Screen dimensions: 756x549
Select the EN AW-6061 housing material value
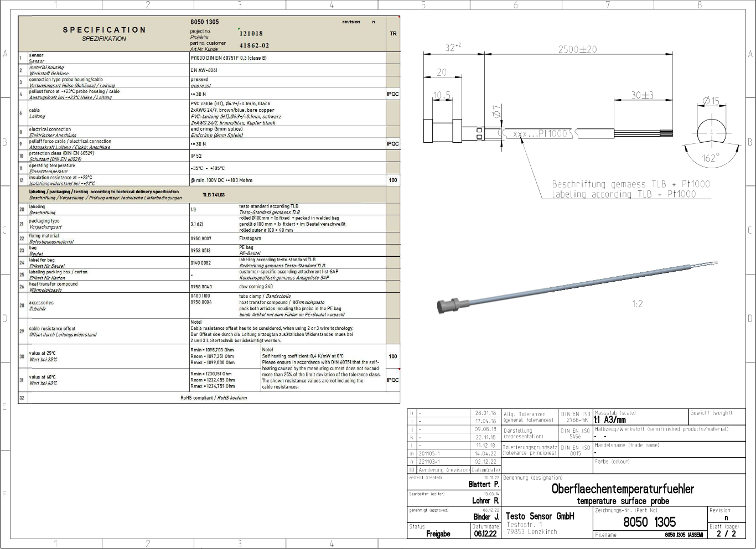click(x=204, y=70)
